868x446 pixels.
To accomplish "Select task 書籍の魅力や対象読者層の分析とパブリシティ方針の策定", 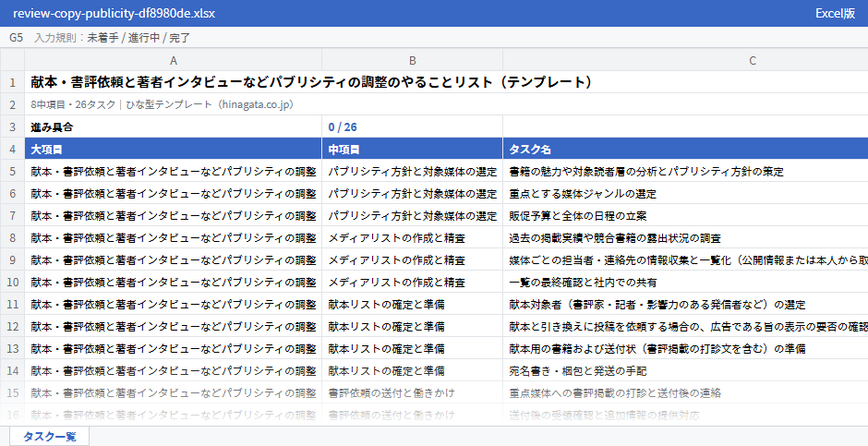I will coord(685,171).
